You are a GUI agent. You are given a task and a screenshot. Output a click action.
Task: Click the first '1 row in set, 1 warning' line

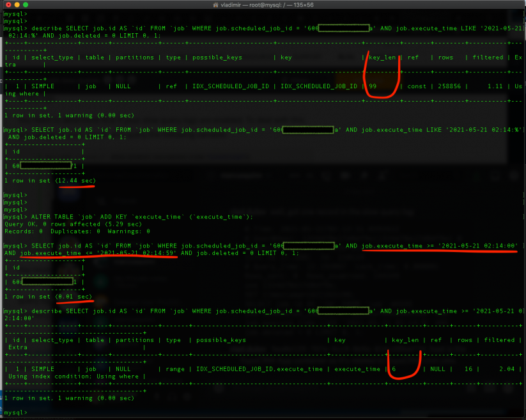coord(69,116)
